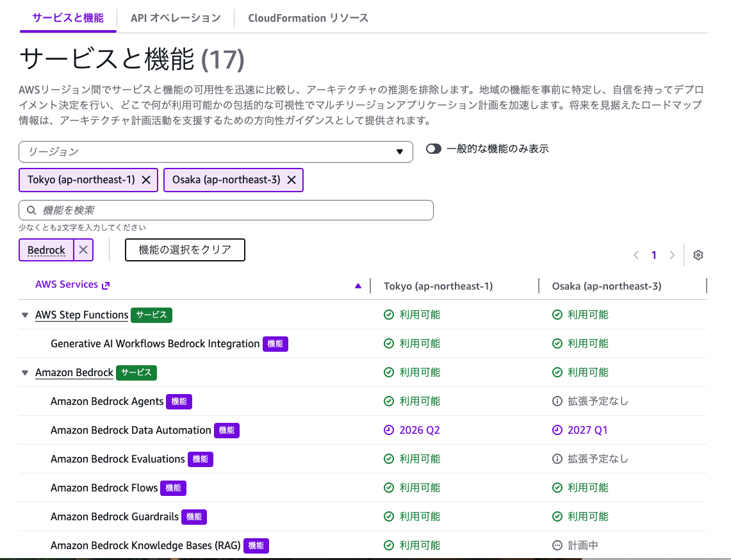Click Tokyo 利用可能 for Bedrock Flows
Screen dimensions: 731x560
pyautogui.click(x=420, y=488)
